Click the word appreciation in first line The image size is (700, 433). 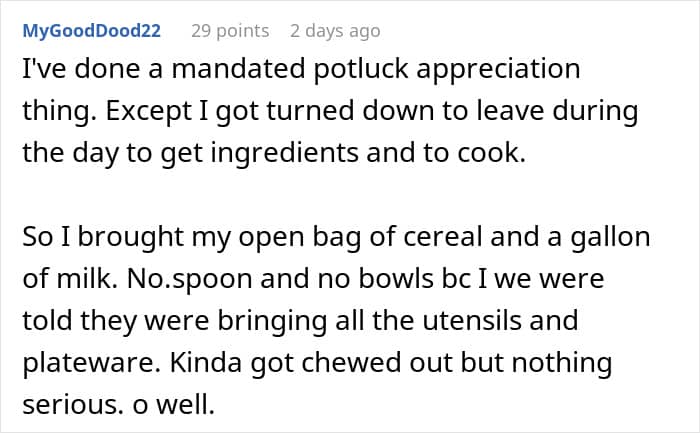pos(498,70)
